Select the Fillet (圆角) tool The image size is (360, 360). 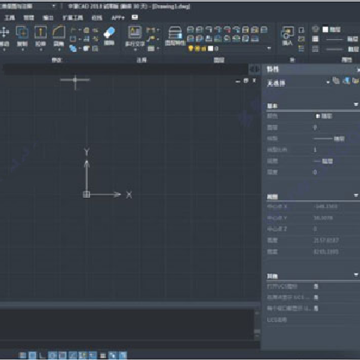point(59,35)
